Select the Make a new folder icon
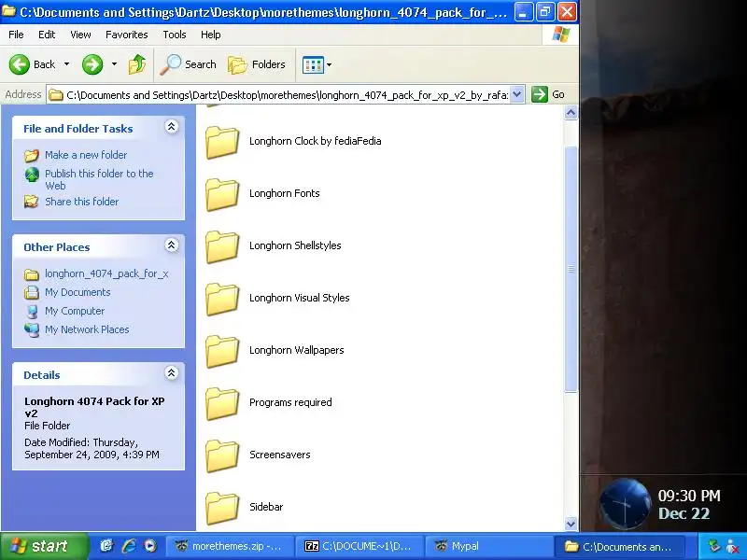The image size is (747, 560). tap(32, 155)
